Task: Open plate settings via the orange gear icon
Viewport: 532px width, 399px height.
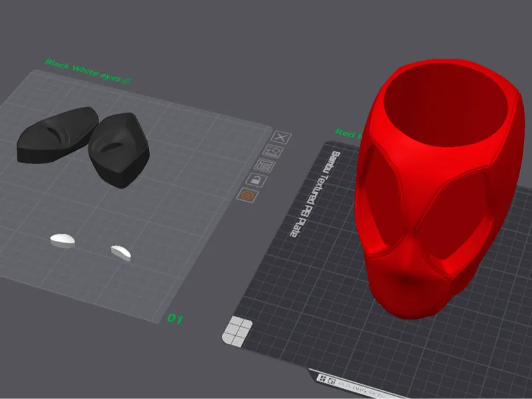Action: 247,195
